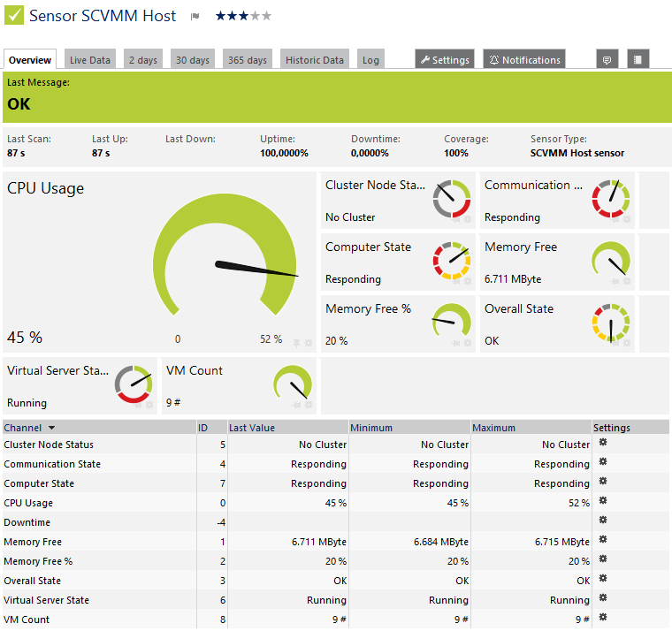The height and width of the screenshot is (631, 672).
Task: Click the '52 %' maximum value in table
Action: click(x=579, y=503)
